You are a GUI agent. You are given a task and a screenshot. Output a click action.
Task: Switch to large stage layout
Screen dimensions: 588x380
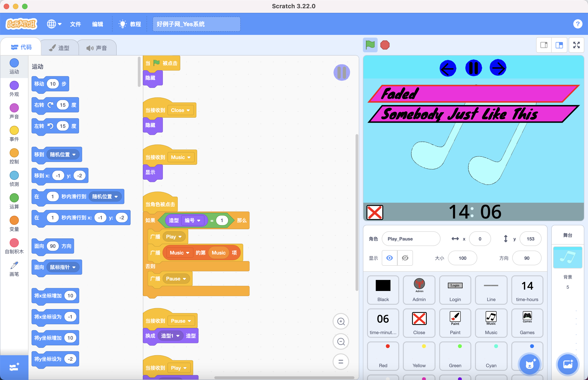559,45
